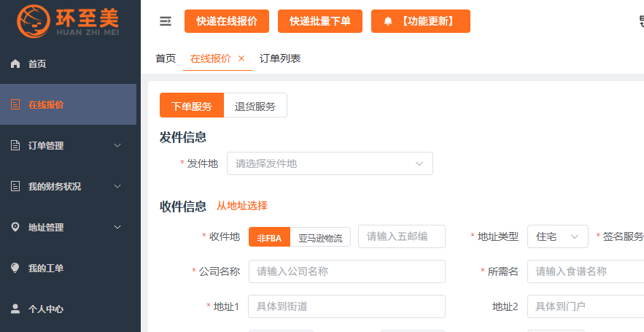Click the 从地址选择 link

pyautogui.click(x=242, y=206)
